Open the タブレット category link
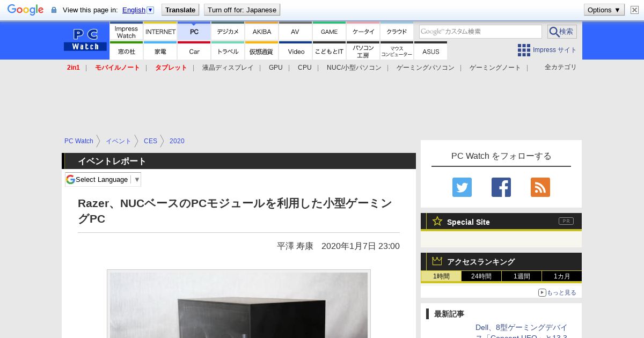644x338 pixels. (171, 68)
